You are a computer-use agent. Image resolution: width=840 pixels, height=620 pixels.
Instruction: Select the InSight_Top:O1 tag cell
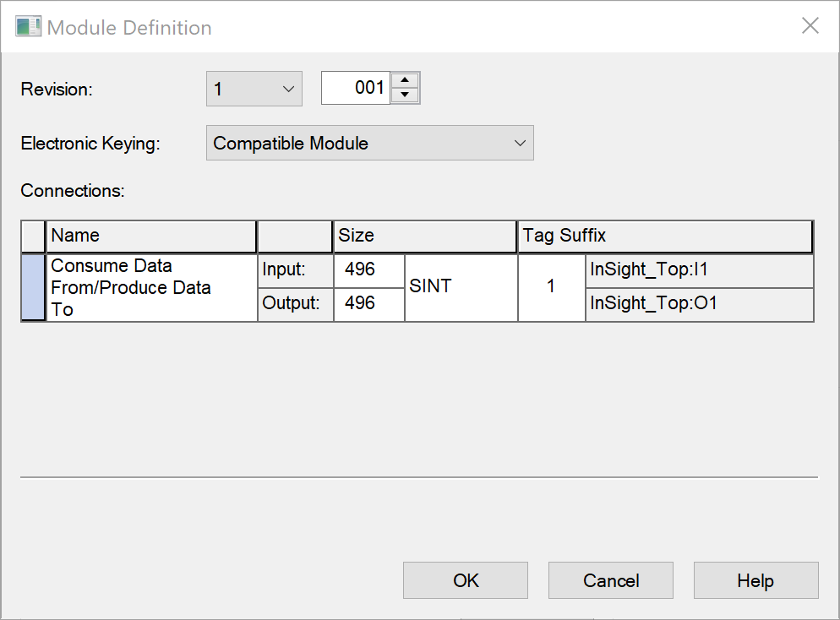699,304
